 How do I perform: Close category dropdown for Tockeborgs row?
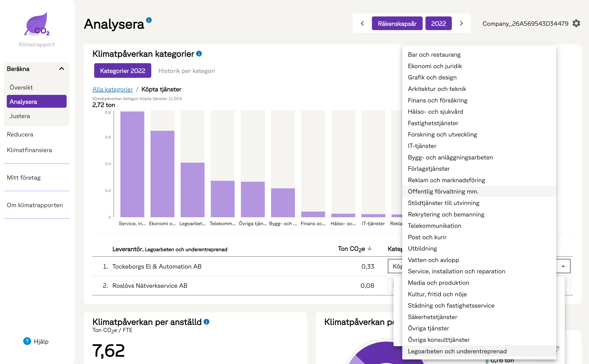563,266
